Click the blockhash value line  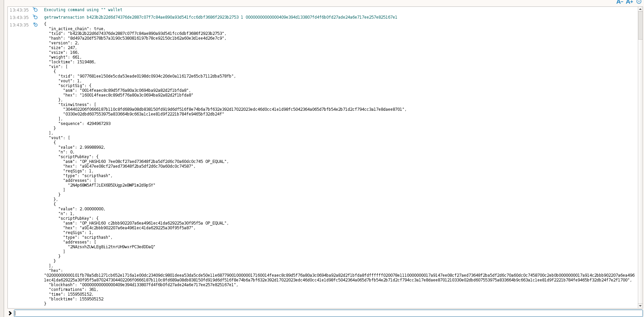point(144,285)
